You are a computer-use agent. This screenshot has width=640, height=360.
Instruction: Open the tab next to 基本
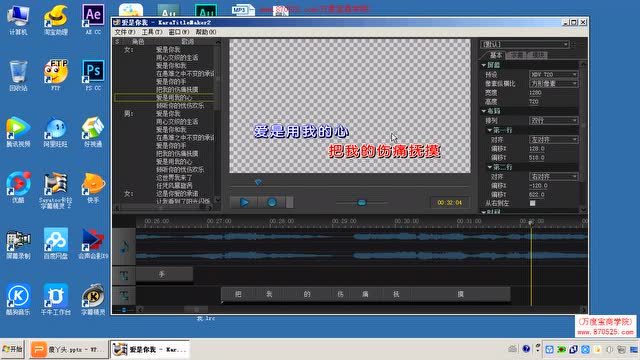tap(516, 55)
